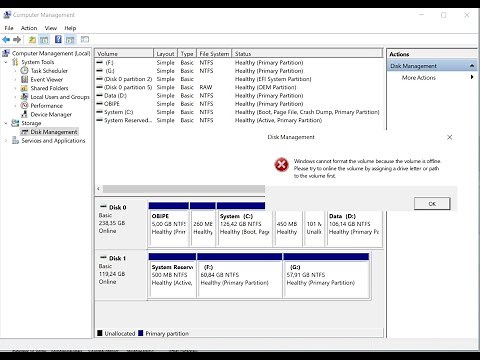480x360 pixels.
Task: Select the (G:) 57,91 GB partition block
Action: (x=326, y=276)
